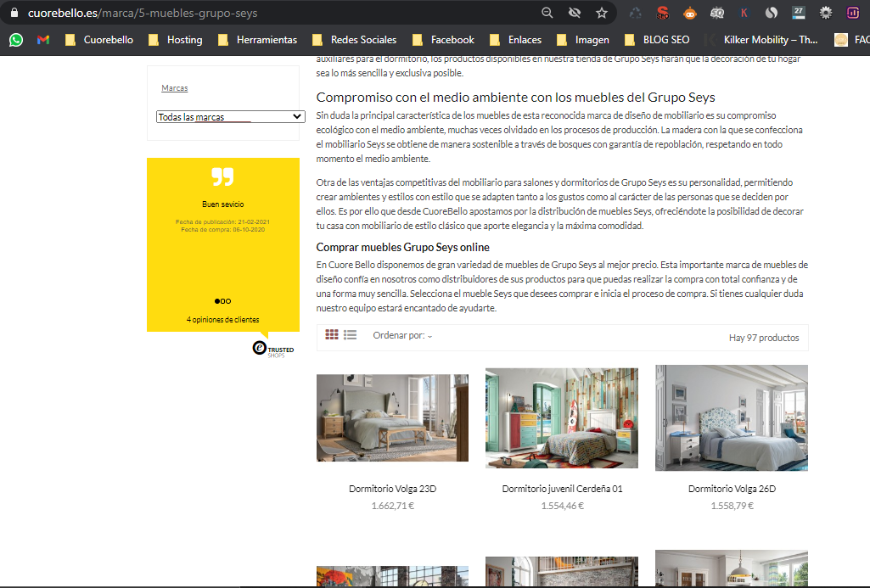Select third review slide dot
Viewport: 870px width, 588px height.
[x=228, y=301]
